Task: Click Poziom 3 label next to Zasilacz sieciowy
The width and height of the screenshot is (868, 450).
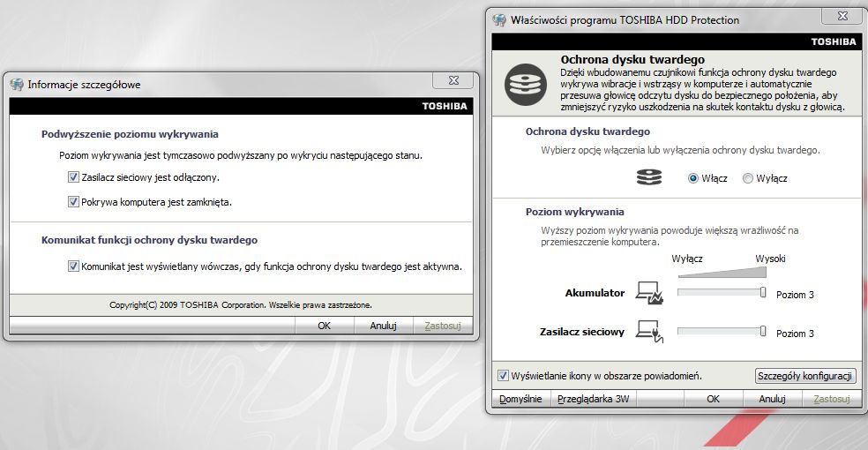Action: 795,334
